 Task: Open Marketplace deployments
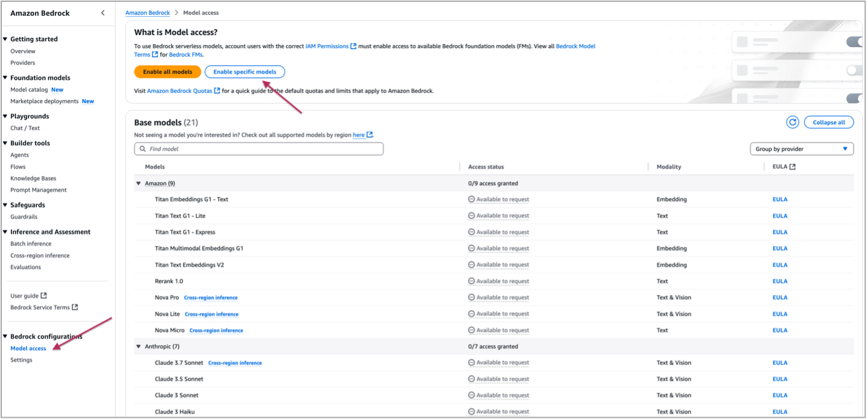45,101
